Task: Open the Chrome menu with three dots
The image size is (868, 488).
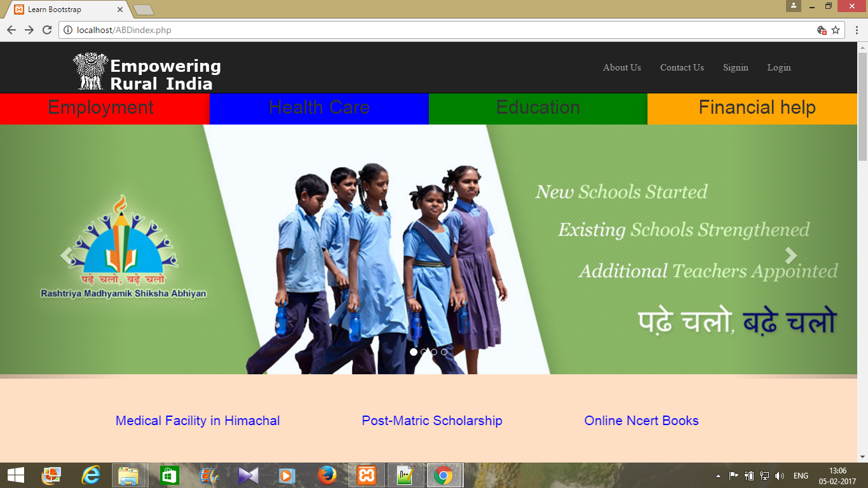Action: point(857,29)
